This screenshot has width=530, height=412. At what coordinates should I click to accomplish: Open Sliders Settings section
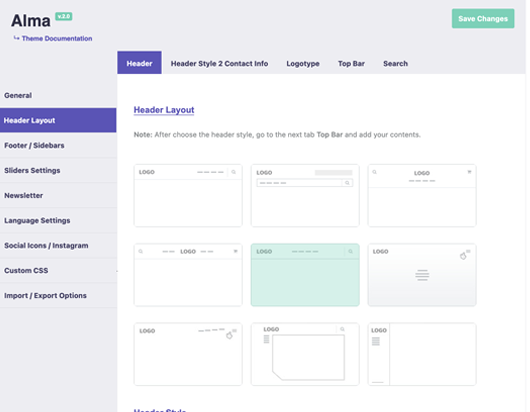click(x=58, y=170)
